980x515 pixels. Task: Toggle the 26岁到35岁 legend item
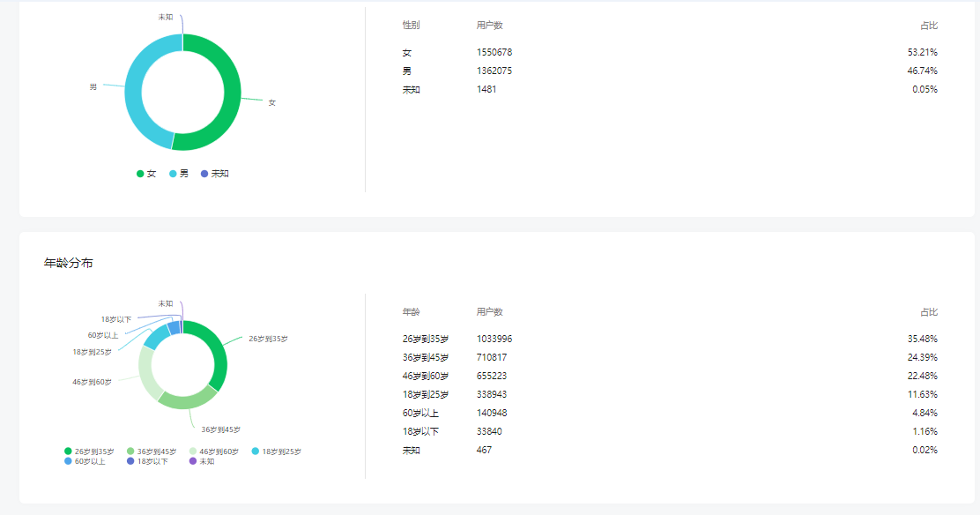[89, 452]
